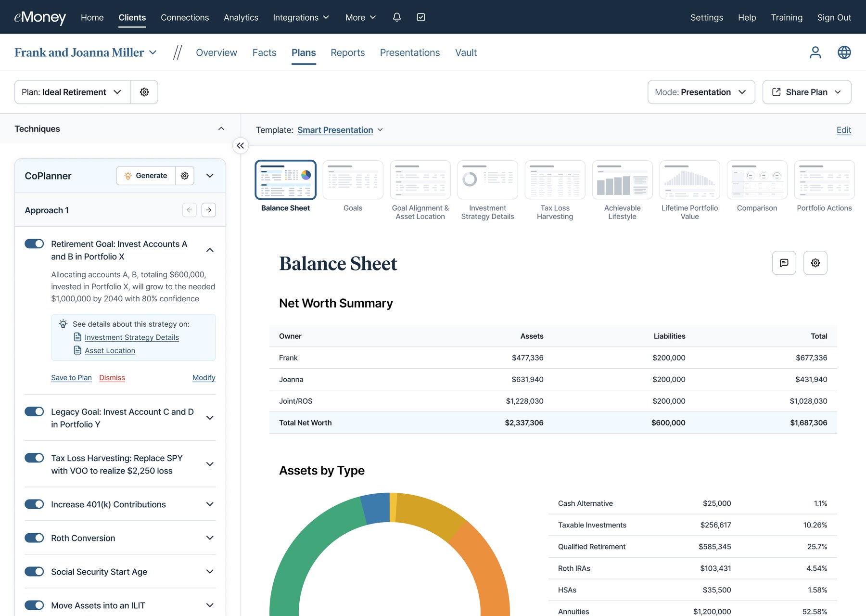Open the Balance Sheet comment icon
Image resolution: width=866 pixels, height=616 pixels.
click(784, 263)
